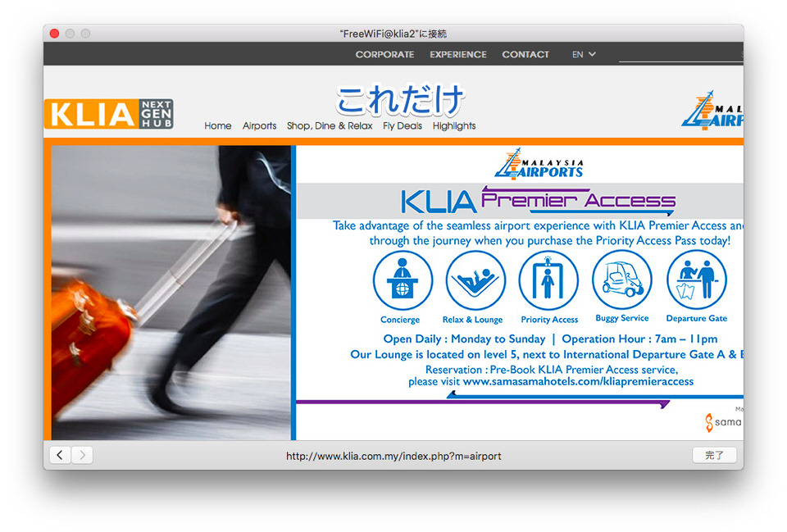Image resolution: width=787 pixels, height=532 pixels.
Task: Open the EXPERIENCE menu
Action: click(457, 54)
